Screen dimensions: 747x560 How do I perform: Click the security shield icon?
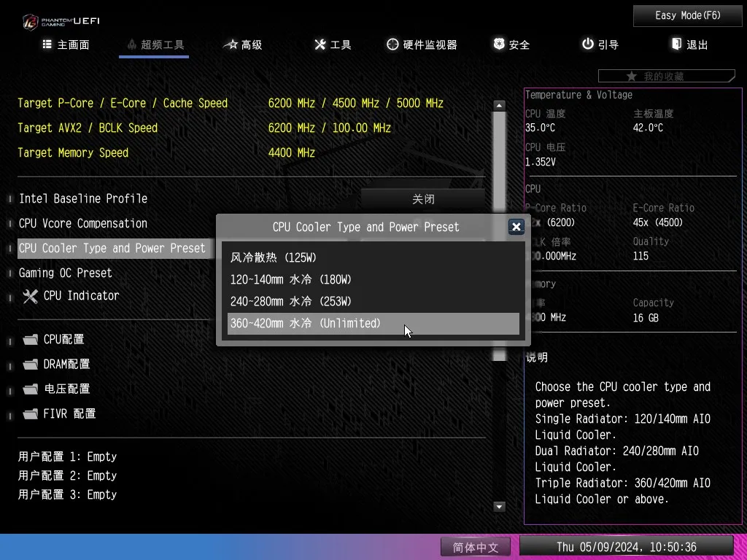(x=499, y=44)
